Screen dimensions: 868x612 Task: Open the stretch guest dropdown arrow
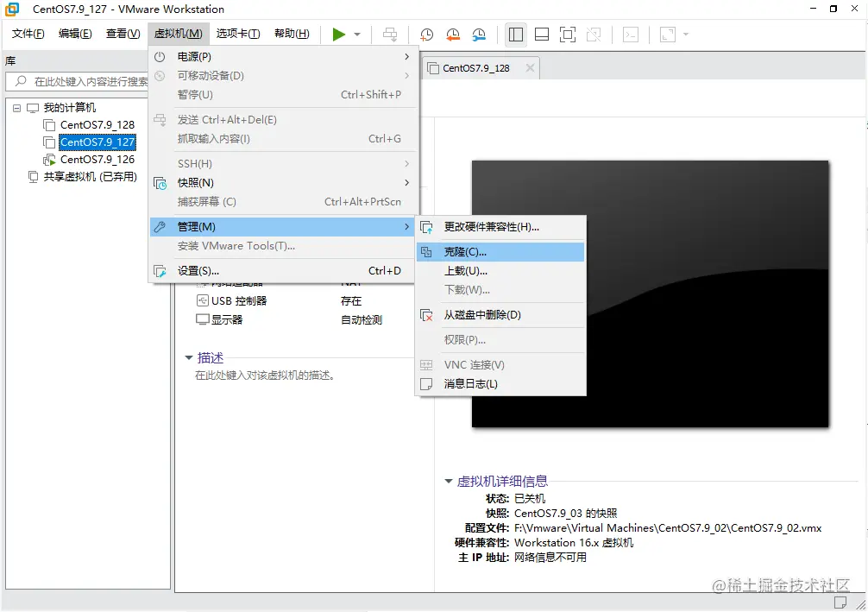click(x=686, y=35)
